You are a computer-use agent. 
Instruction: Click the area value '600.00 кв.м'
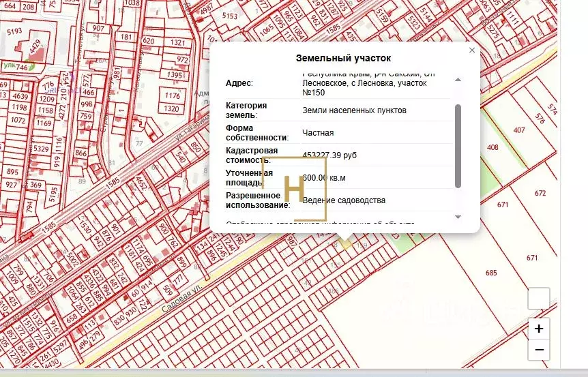(324, 178)
